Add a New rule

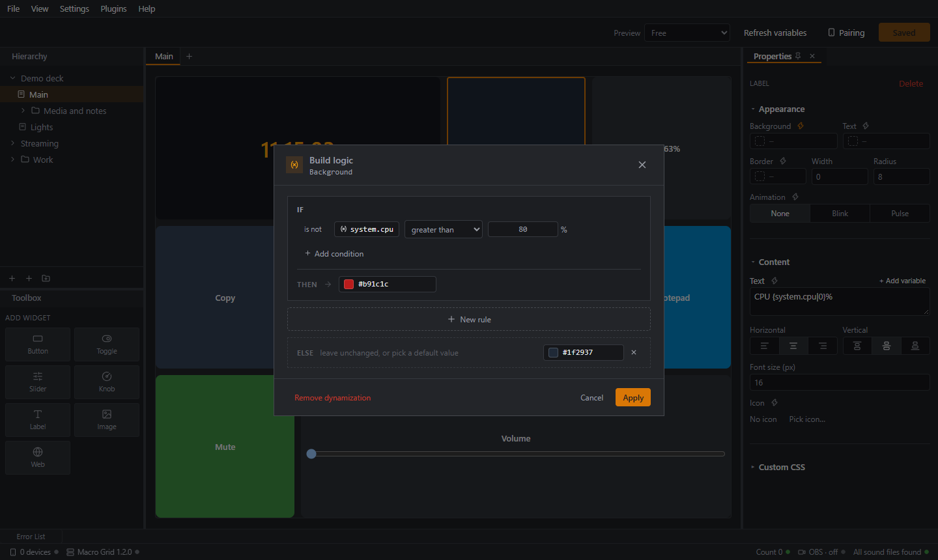(x=469, y=319)
